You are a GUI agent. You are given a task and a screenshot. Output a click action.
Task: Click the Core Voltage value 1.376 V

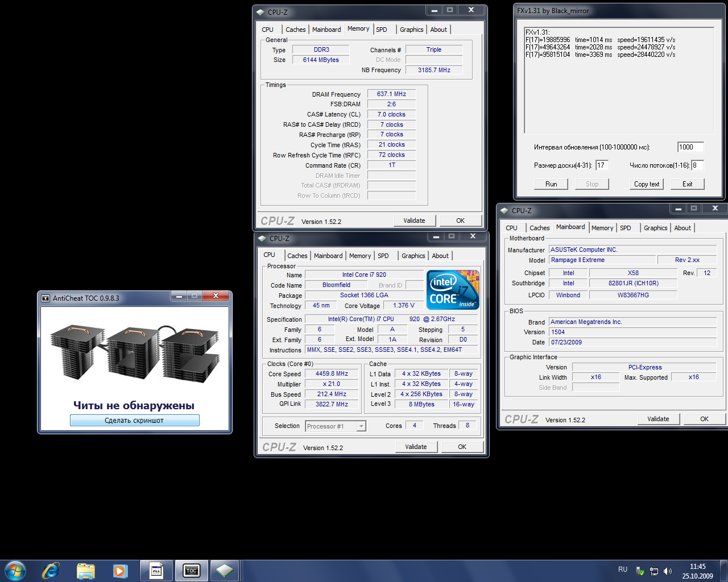click(x=404, y=306)
